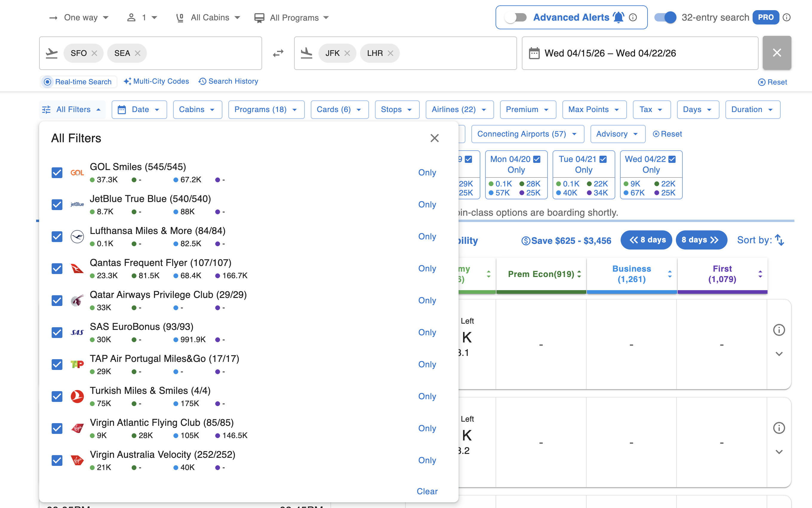Open the Stops filter
The height and width of the screenshot is (508, 812).
397,110
